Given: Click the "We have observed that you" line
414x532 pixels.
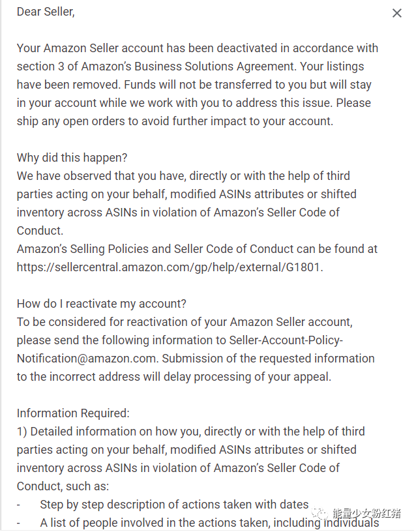Looking at the screenshot, I should pos(183,176).
